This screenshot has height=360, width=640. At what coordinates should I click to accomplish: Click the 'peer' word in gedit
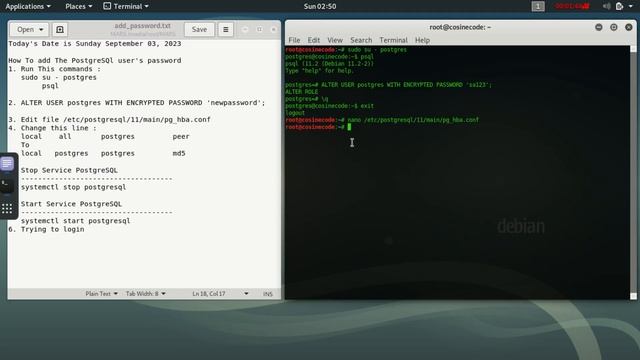coord(181,137)
